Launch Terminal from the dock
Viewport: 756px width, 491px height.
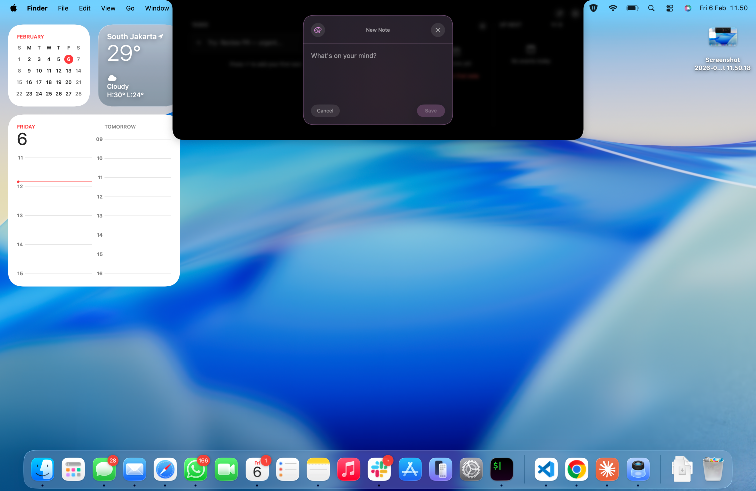pyautogui.click(x=502, y=469)
